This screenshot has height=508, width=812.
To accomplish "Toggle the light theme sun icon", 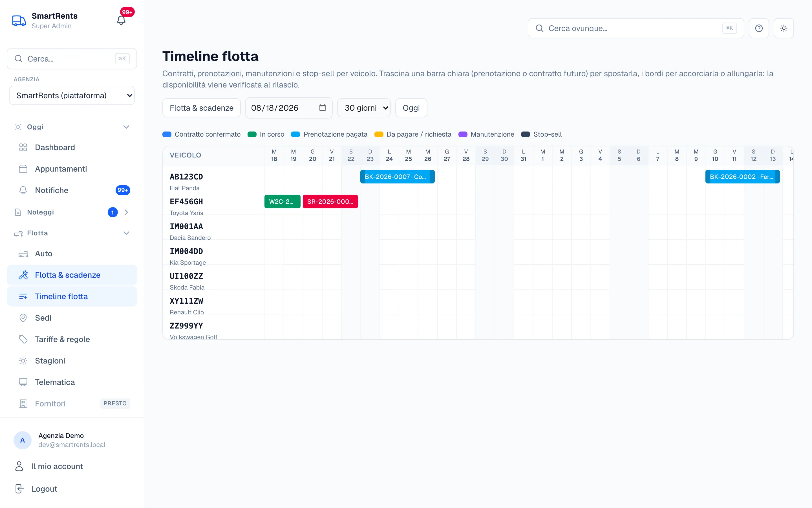I will coord(784,28).
